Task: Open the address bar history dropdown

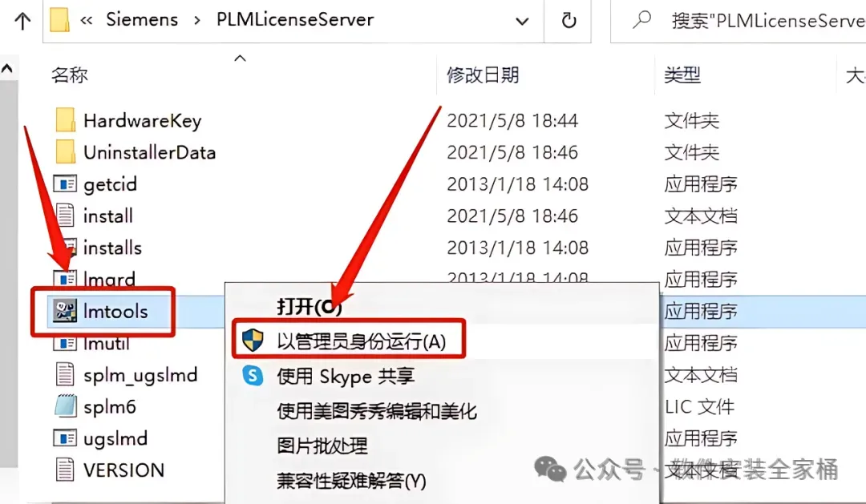Action: pyautogui.click(x=521, y=22)
